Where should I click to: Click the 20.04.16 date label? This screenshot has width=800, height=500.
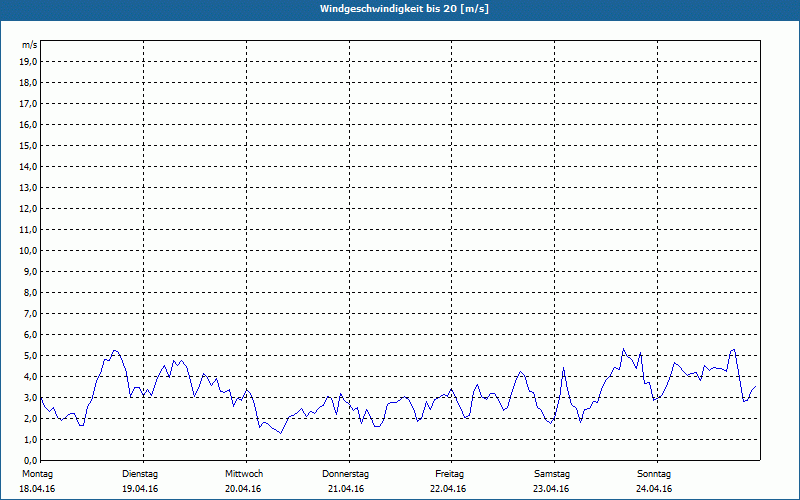pos(243,489)
